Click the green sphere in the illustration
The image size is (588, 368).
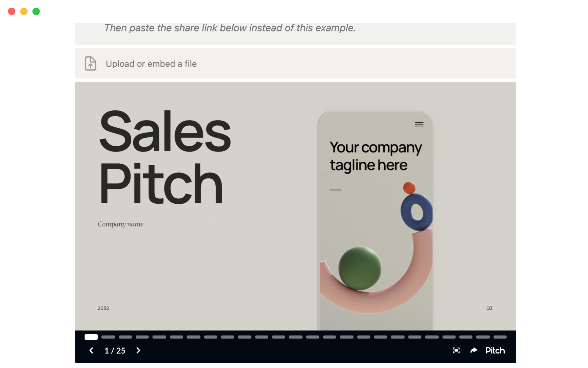tap(360, 268)
